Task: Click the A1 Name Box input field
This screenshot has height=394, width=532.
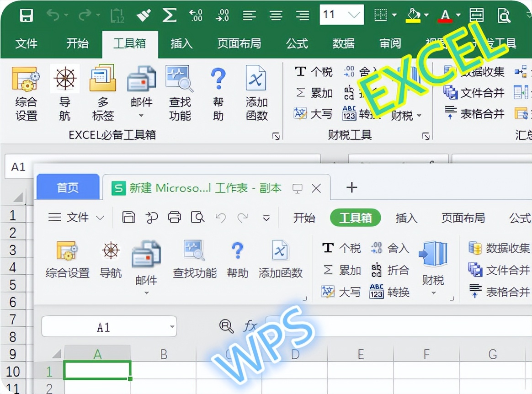Action: [x=18, y=167]
